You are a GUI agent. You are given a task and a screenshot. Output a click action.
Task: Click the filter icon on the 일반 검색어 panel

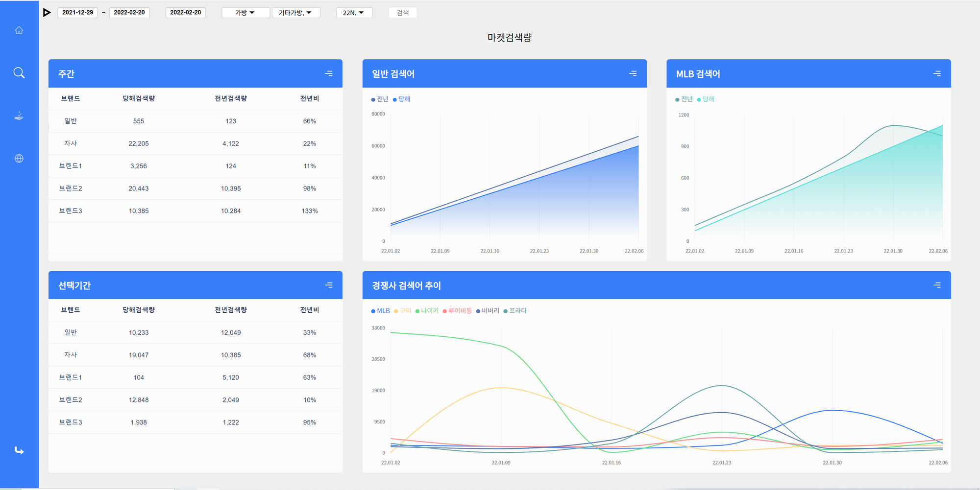[x=633, y=73]
